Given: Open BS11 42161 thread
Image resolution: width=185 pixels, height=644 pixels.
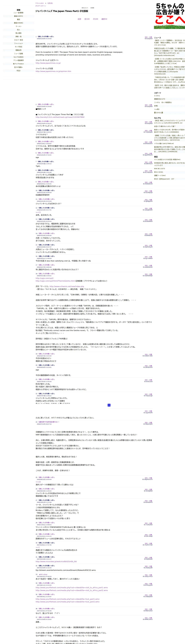Looking at the screenshot, I should tap(159, 172).
